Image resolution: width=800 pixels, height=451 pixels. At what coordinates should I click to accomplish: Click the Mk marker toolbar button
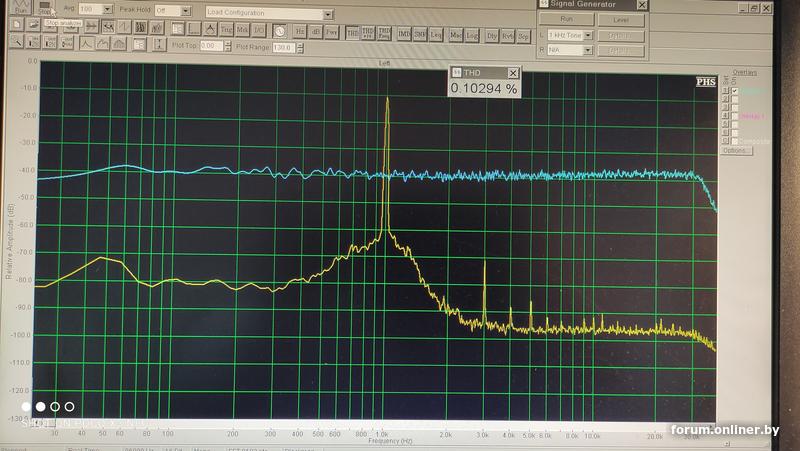click(242, 30)
